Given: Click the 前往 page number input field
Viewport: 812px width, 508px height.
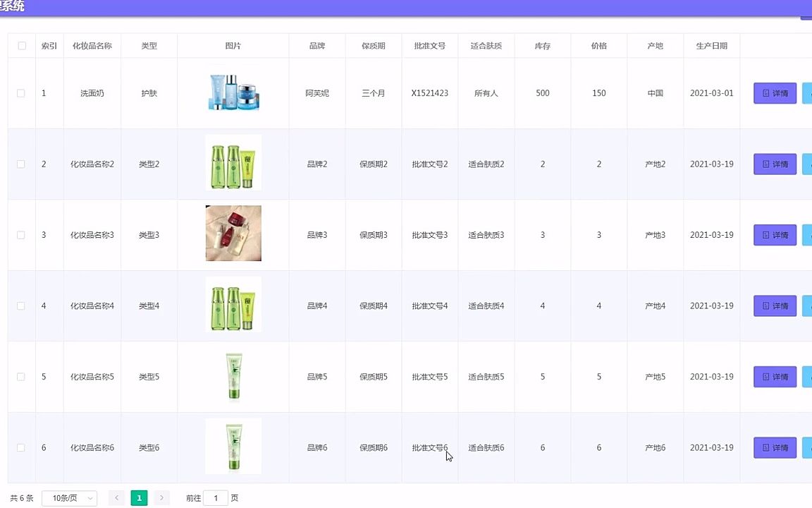Looking at the screenshot, I should coord(216,497).
